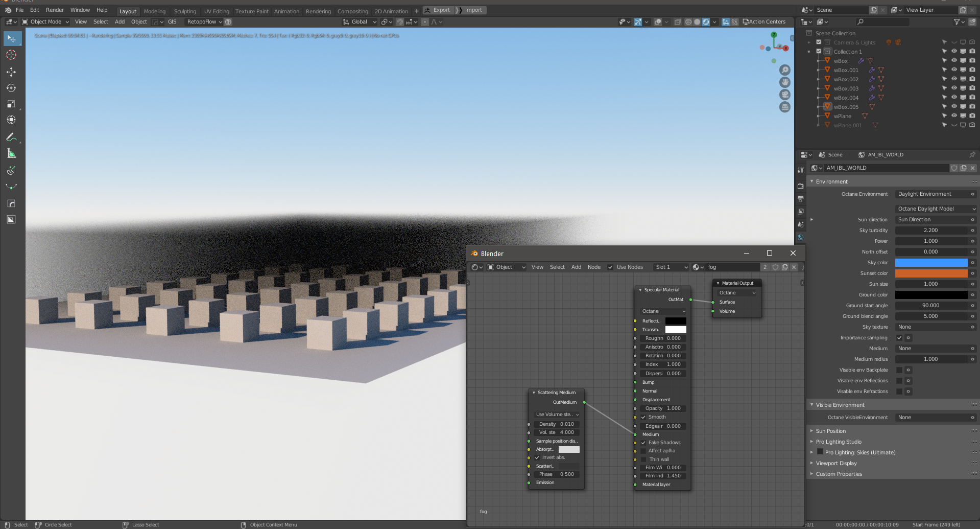Toggle the viewport camera view icon

pos(785,95)
